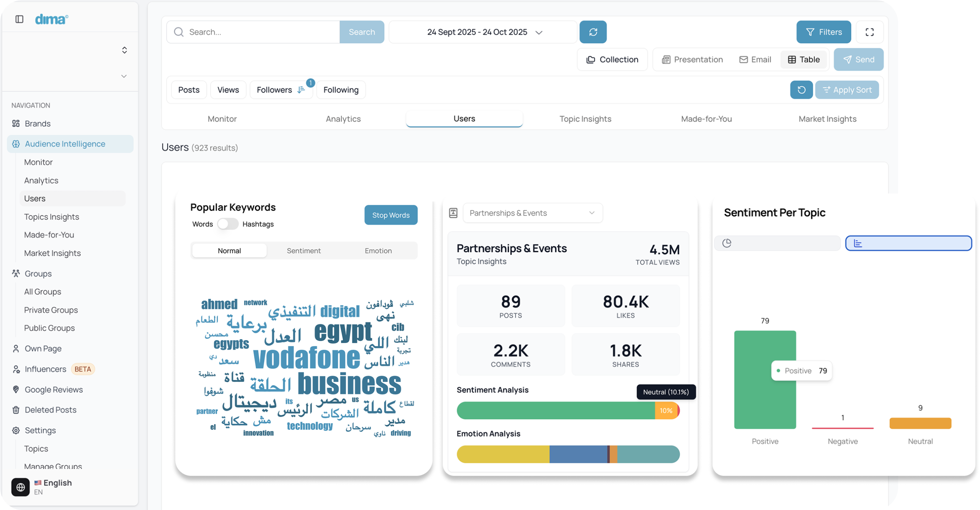
Task: Expand the Partnerships & Events dropdown
Action: (532, 213)
